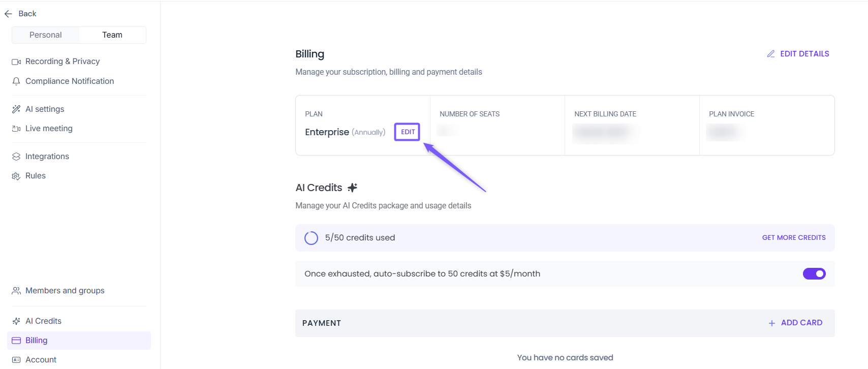Click ADD CARD in Payment section
The height and width of the screenshot is (369, 868).
click(796, 323)
